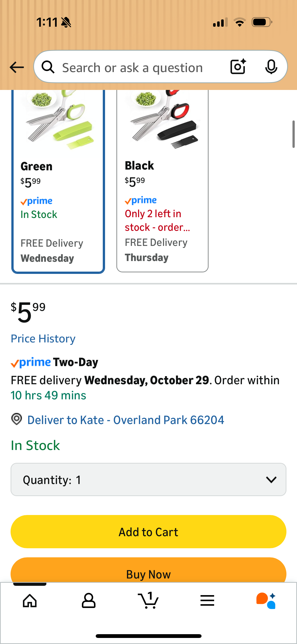Launch the Rufus AI assistant icon
This screenshot has width=297, height=644.
[266, 601]
